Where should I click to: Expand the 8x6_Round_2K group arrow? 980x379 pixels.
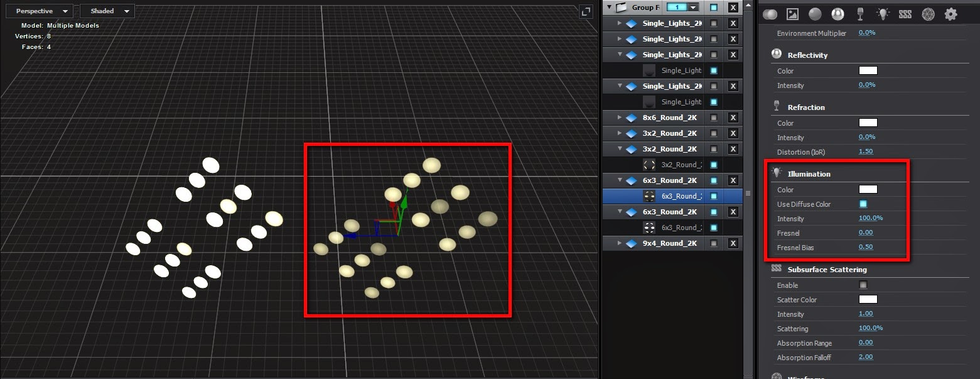point(620,118)
